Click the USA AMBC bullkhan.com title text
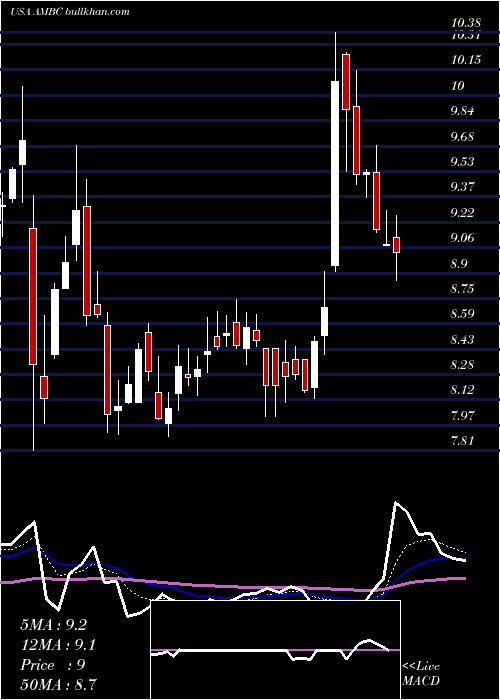Image resolution: width=500 pixels, height=700 pixels. (70, 12)
